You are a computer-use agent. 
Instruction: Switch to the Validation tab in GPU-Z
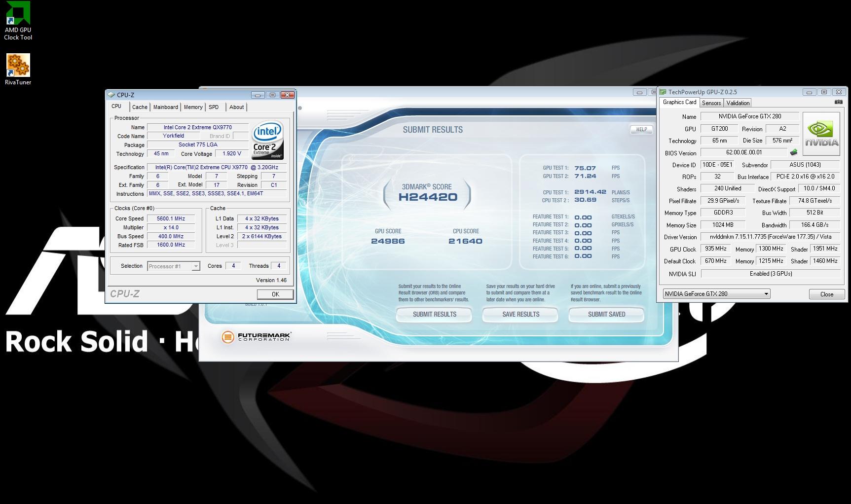point(738,103)
